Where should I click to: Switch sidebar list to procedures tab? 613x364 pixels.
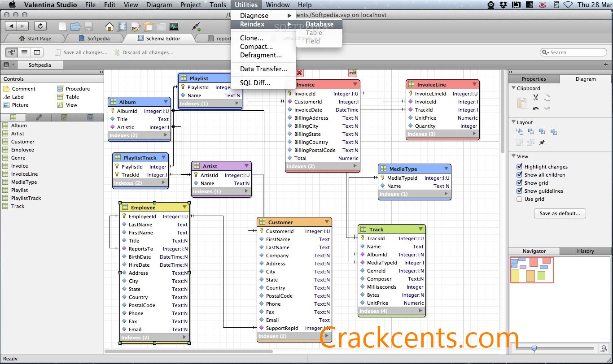pos(90,117)
